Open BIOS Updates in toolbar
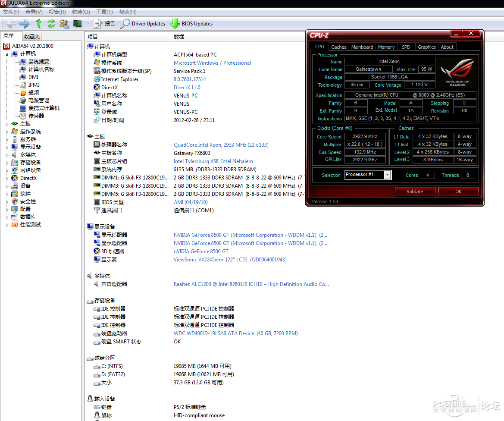 [191, 24]
